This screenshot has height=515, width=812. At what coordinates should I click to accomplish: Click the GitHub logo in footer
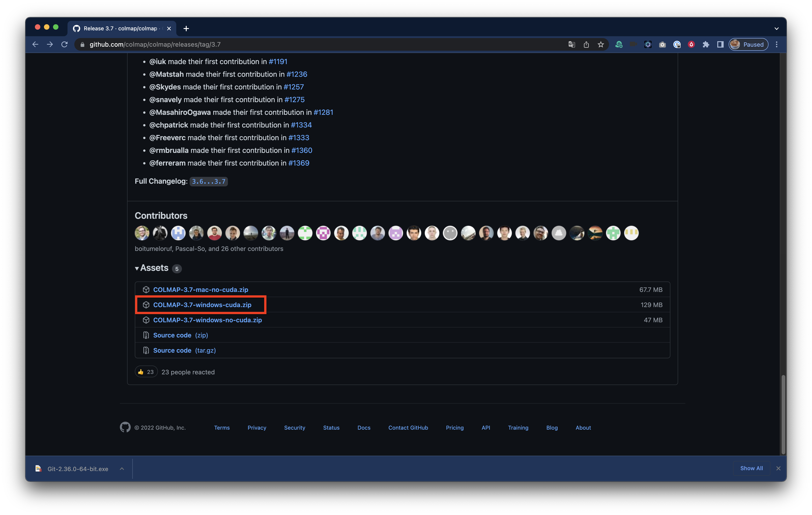[125, 427]
